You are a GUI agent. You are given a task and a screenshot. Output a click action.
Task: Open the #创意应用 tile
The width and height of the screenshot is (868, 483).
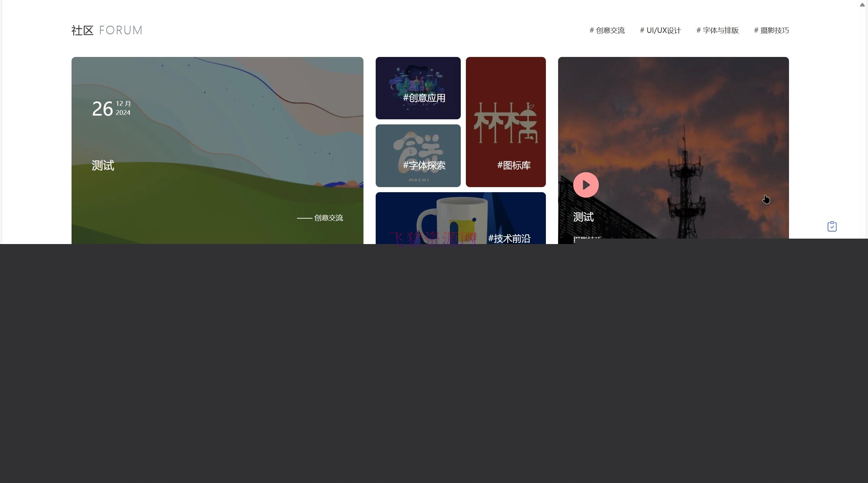(424, 98)
